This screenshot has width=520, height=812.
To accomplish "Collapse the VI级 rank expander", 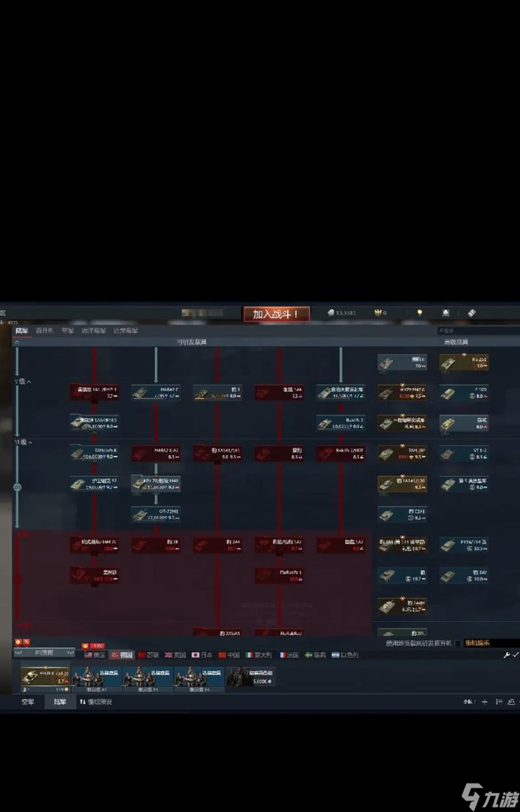I will 21,441.
